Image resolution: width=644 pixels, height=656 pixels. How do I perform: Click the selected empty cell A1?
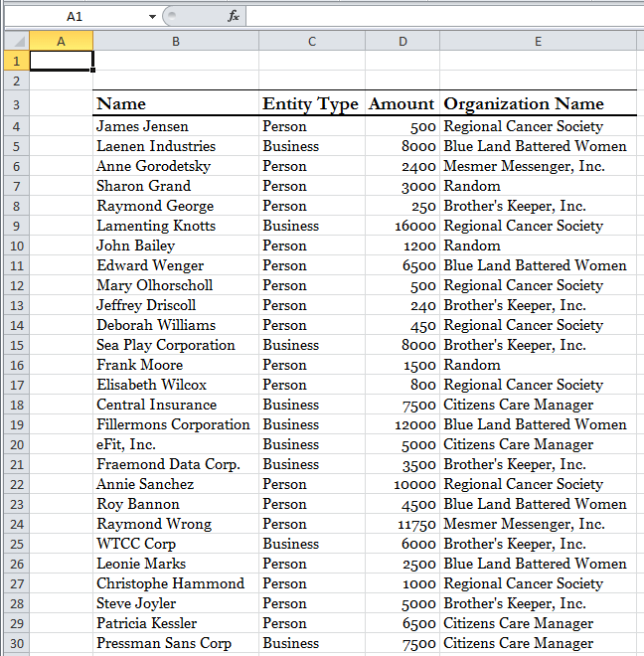pos(61,61)
